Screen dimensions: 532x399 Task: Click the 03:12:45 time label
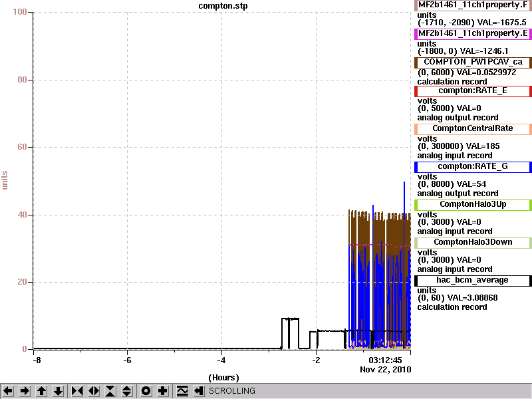385,360
